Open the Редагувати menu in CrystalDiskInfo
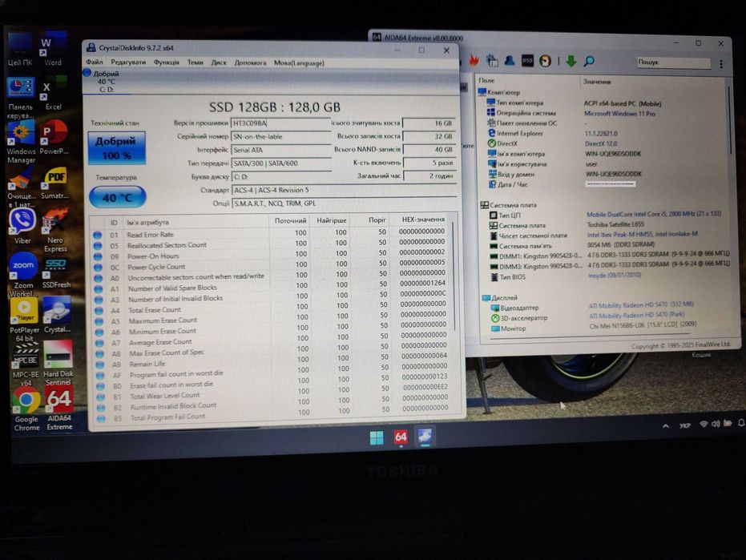The height and width of the screenshot is (560, 746). point(128,62)
